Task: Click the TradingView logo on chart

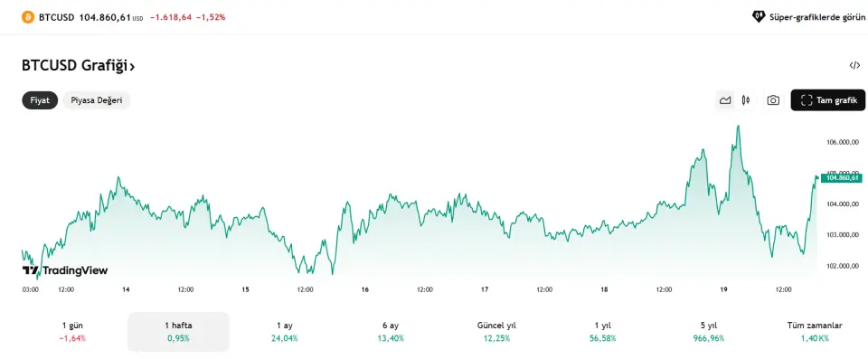Action: coord(65,270)
